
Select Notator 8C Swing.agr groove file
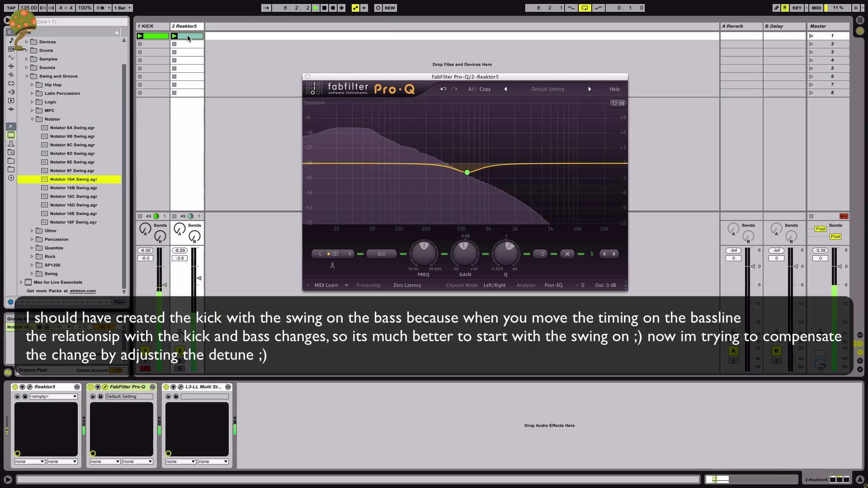tap(72, 145)
